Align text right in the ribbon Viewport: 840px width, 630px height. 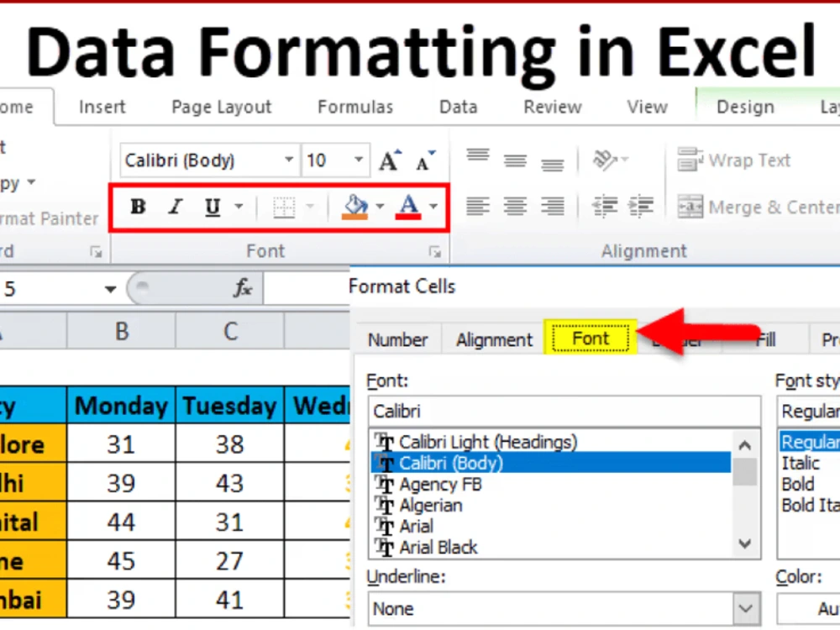[x=553, y=207]
